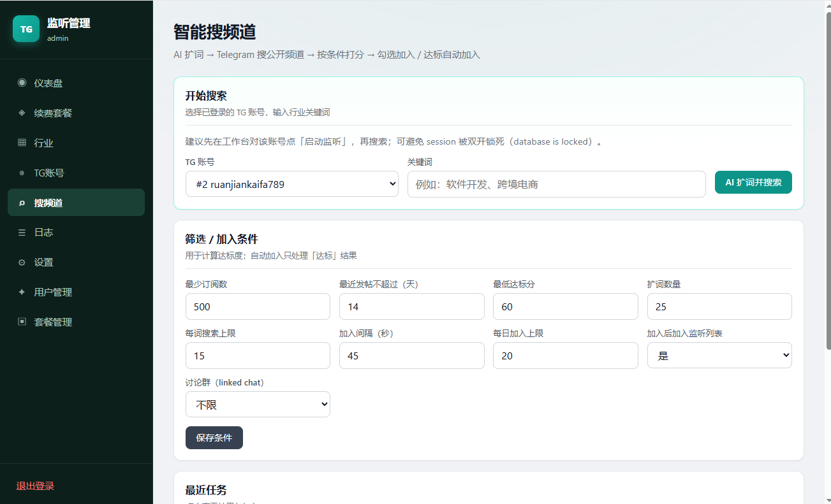Image resolution: width=831 pixels, height=504 pixels.
Task: Click the page vertical scrollbar
Action: (829, 180)
